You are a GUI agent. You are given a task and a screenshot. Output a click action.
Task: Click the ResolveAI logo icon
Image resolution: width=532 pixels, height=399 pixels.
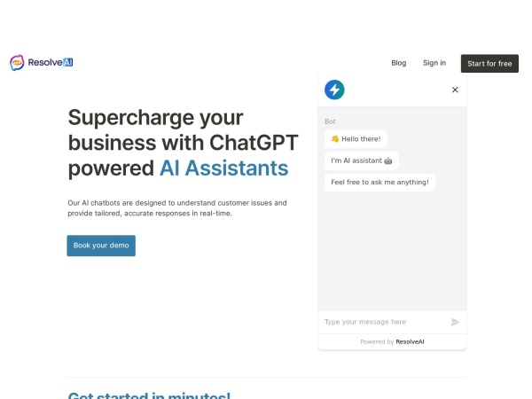(x=17, y=63)
